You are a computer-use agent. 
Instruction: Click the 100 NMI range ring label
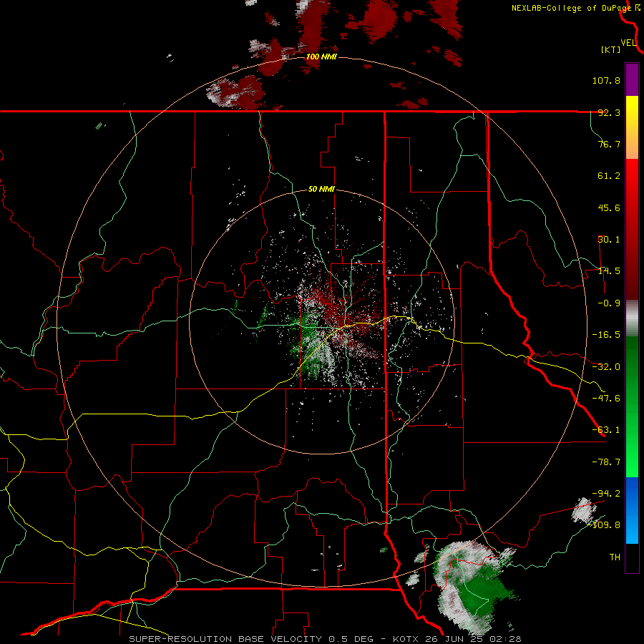coord(321,57)
